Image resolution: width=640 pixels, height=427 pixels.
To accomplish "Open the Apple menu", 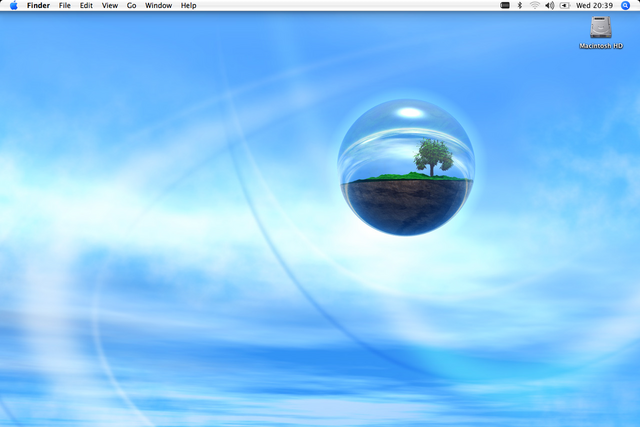I will click(x=14, y=6).
